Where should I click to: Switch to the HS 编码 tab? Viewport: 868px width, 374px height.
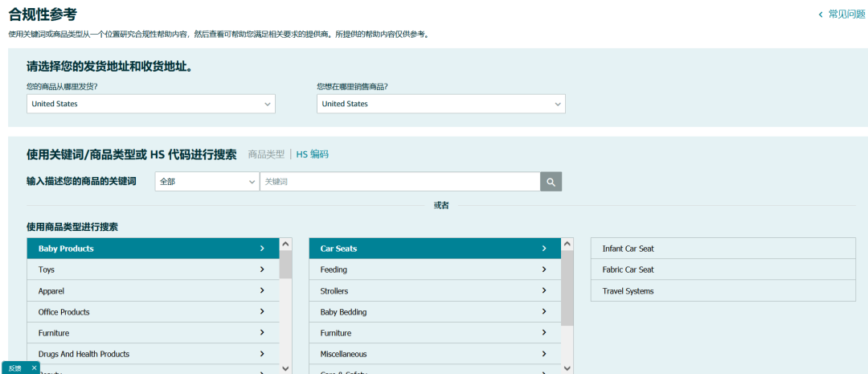click(x=312, y=154)
